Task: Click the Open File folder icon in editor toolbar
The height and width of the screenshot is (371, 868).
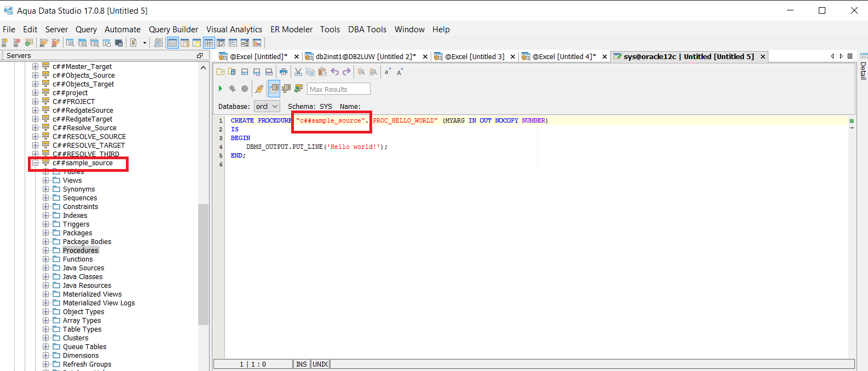Action: click(x=221, y=72)
